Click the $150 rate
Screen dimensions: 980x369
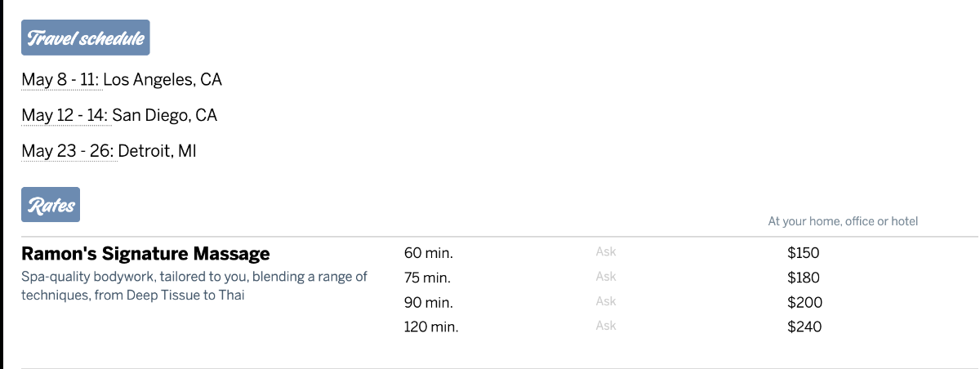pos(803,253)
